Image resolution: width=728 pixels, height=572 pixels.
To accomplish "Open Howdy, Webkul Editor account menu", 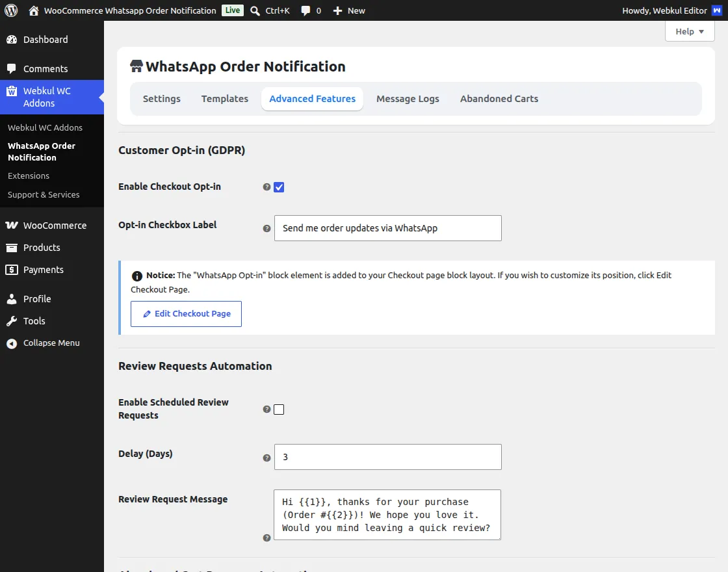I will pos(672,10).
